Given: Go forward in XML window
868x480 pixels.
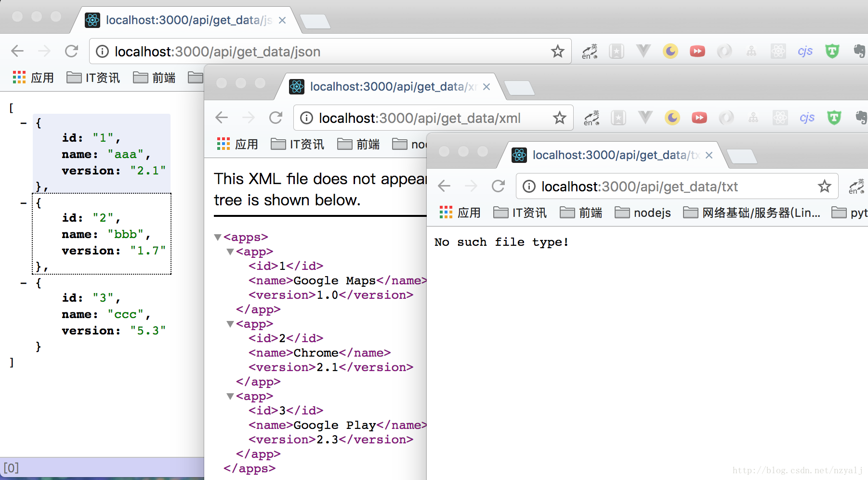Looking at the screenshot, I should click(249, 118).
